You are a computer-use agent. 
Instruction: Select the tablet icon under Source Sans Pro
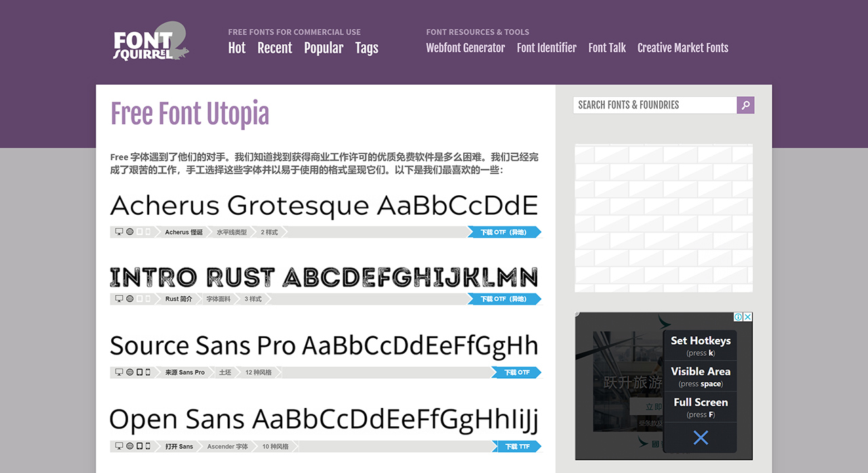140,372
